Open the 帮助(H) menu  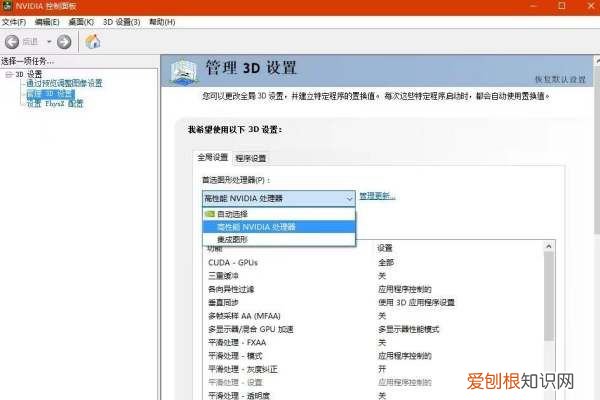click(162, 22)
